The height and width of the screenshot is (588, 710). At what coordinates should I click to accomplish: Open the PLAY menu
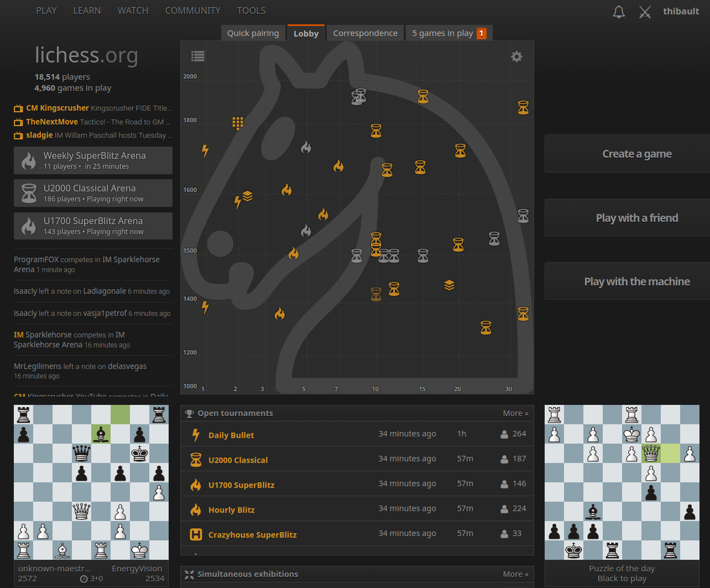pyautogui.click(x=46, y=11)
